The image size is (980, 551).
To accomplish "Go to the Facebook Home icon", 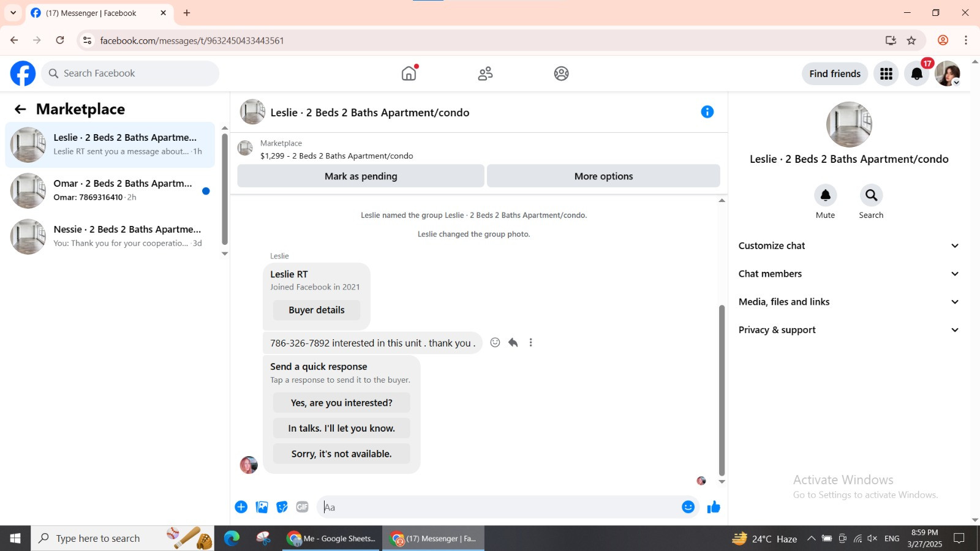I will pyautogui.click(x=409, y=73).
